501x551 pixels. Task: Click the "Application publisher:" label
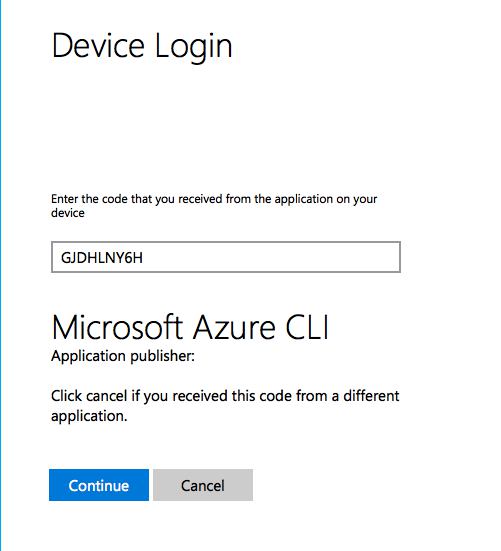coord(123,356)
